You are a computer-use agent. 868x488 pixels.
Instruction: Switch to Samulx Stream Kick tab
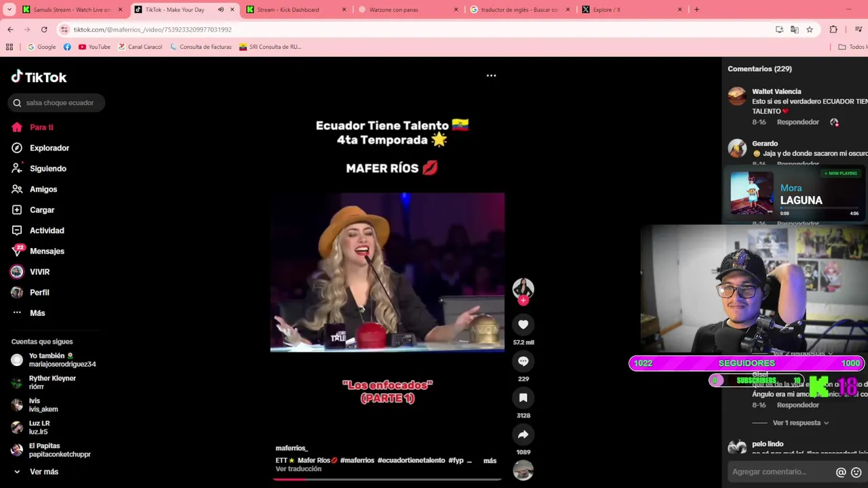[72, 9]
